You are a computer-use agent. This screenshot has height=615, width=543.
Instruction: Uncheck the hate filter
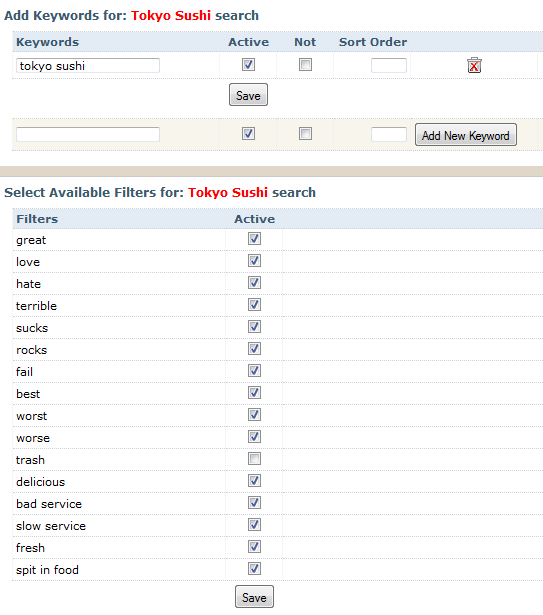(254, 282)
